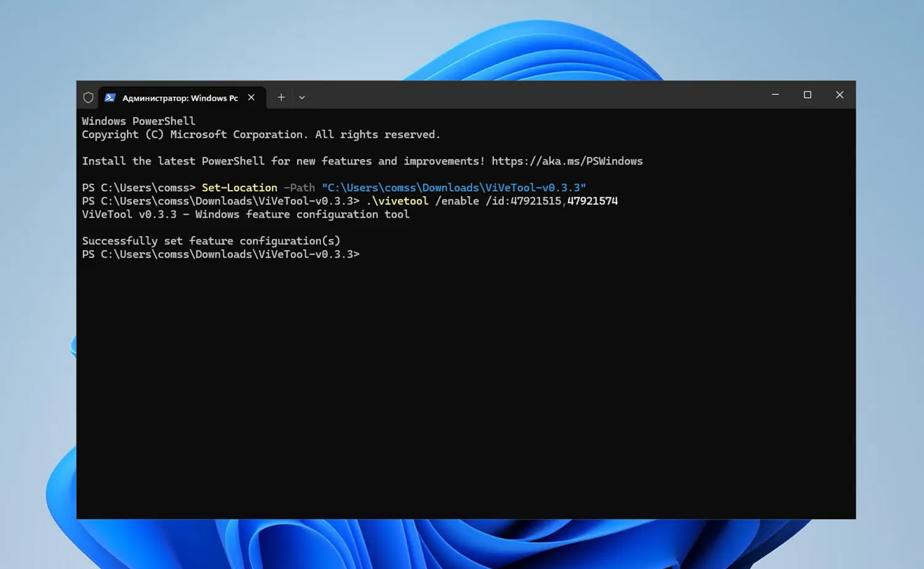The height and width of the screenshot is (569, 924).
Task: Click the 'Copyright (C) Microsoft Corporation' line
Action: (261, 134)
